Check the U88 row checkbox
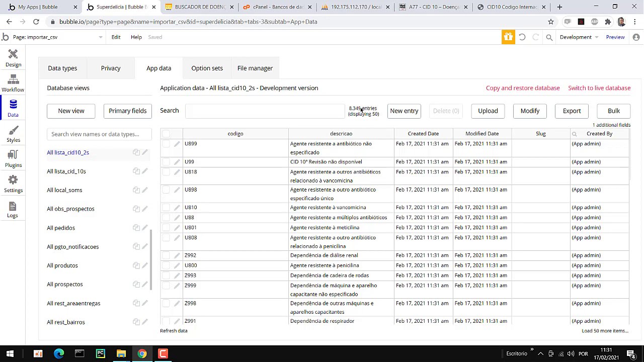Screen dimensions: 644x362 point(166,218)
